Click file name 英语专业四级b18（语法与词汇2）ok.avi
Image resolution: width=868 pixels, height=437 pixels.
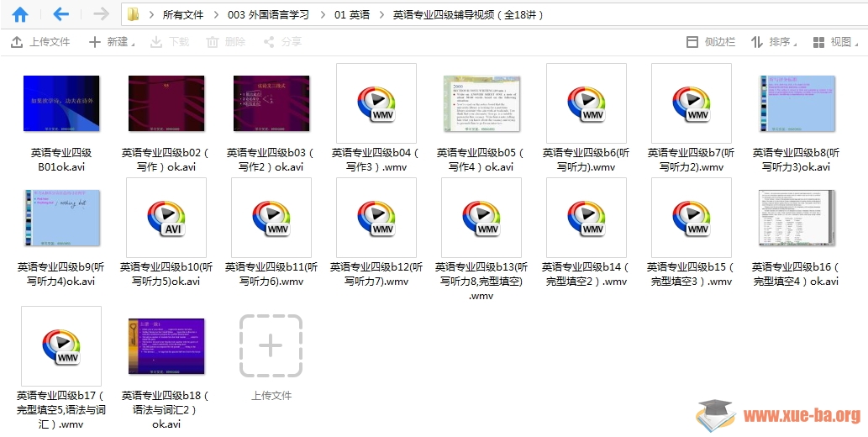pos(166,410)
